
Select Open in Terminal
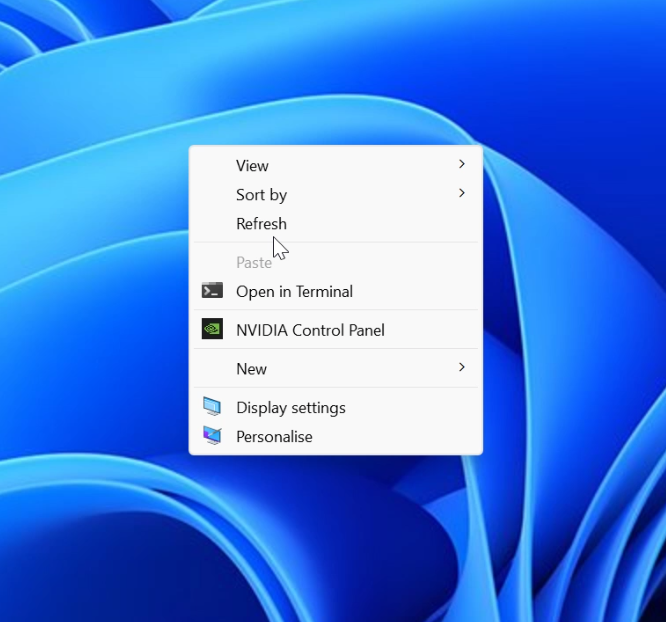pos(336,291)
